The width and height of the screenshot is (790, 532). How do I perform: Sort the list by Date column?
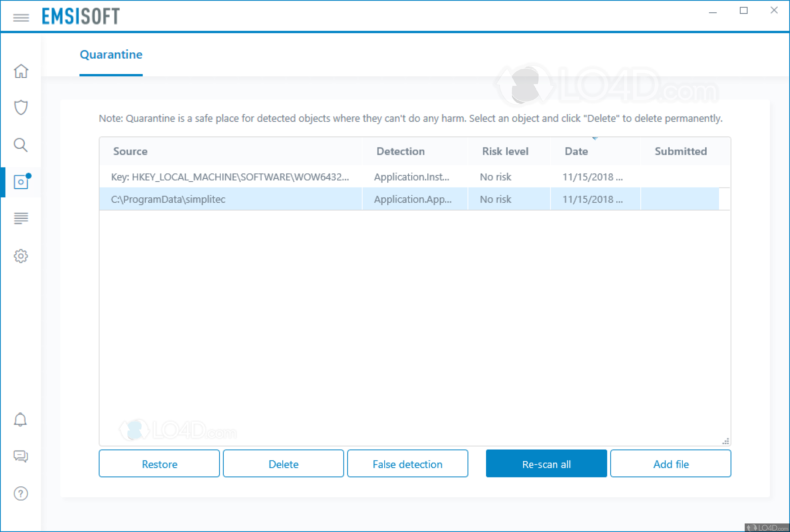[576, 151]
